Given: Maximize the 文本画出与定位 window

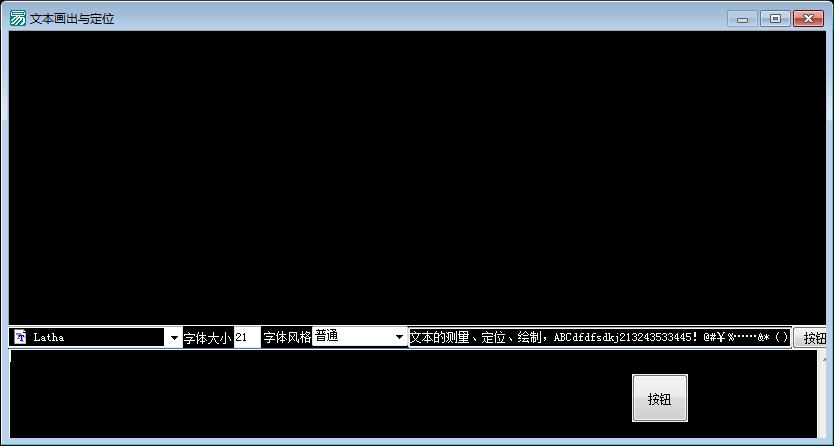Looking at the screenshot, I should click(775, 19).
